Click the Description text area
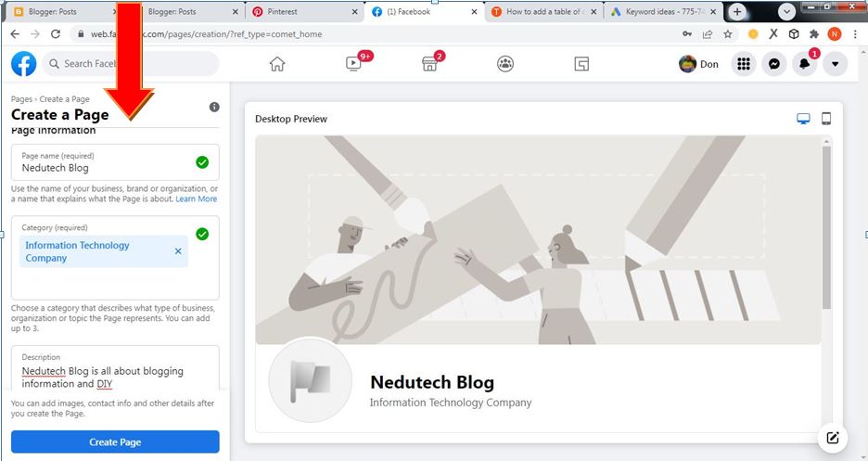This screenshot has height=461, width=868. [x=115, y=368]
